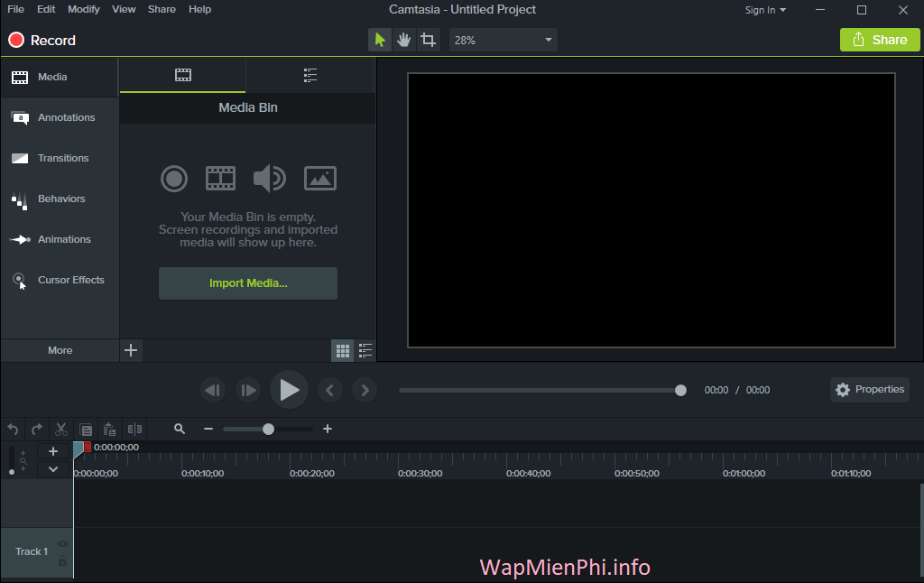Viewport: 924px width, 583px height.
Task: Click the plus add media button
Action: click(131, 350)
